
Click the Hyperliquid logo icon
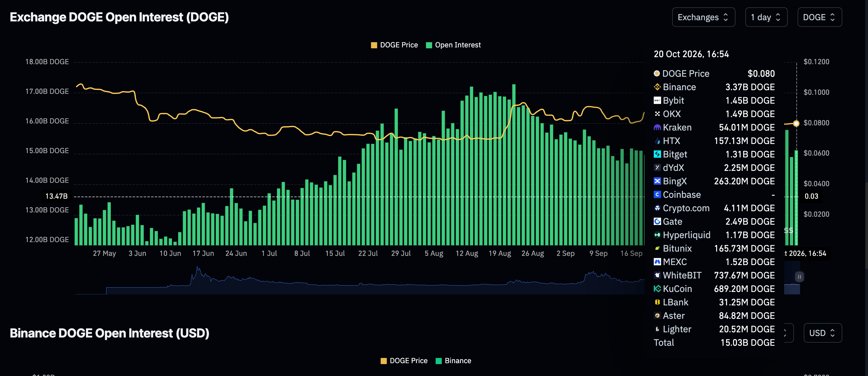pyautogui.click(x=657, y=235)
